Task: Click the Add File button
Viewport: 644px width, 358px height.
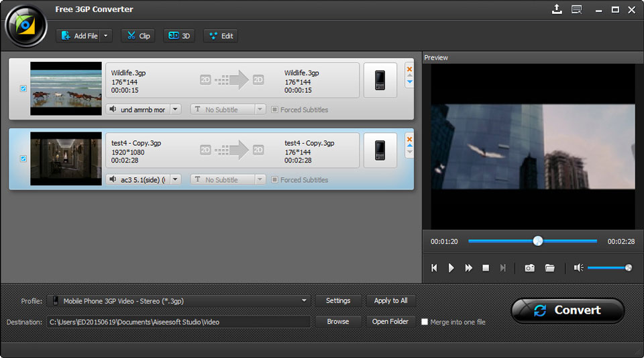Action: tap(78, 36)
